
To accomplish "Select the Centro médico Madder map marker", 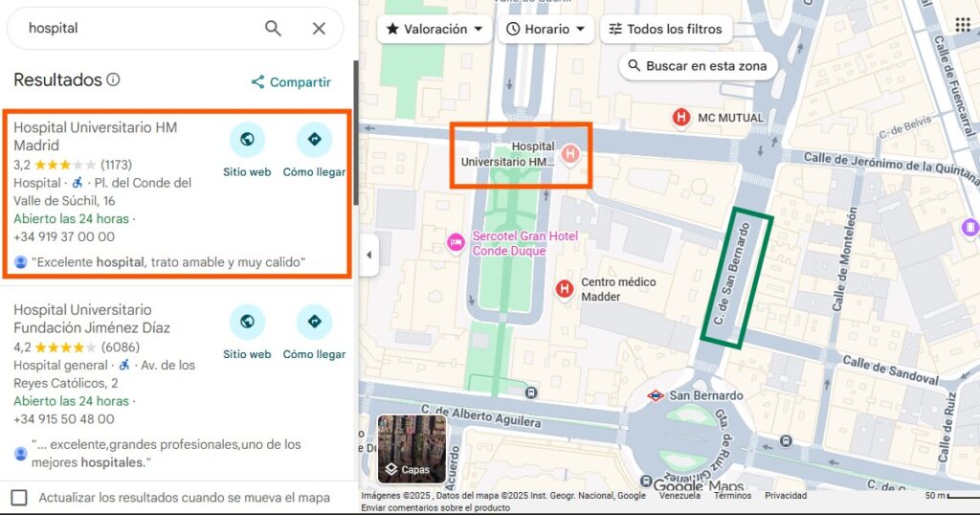I will click(565, 288).
